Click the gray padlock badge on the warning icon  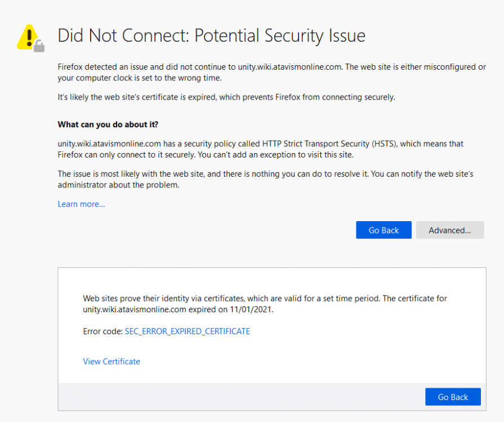[x=39, y=46]
